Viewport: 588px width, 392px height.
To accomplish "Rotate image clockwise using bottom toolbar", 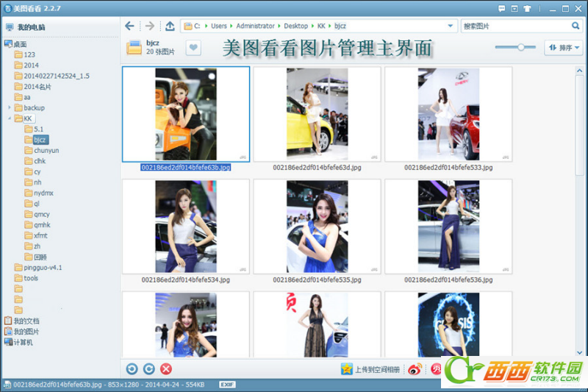I will click(x=148, y=369).
